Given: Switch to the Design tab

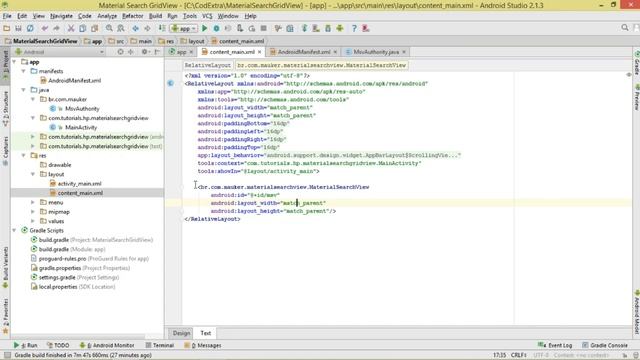Looking at the screenshot, I should point(181,333).
